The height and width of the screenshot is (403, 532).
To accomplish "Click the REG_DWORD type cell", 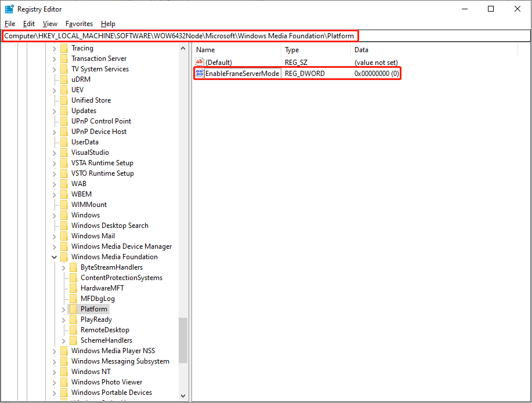I will [305, 74].
